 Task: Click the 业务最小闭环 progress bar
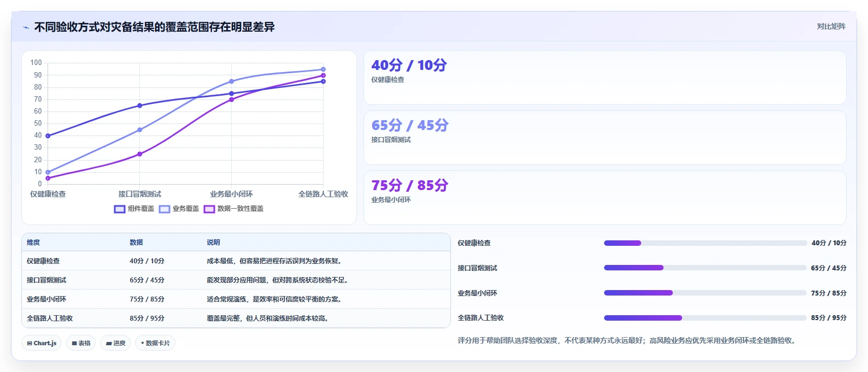coord(705,293)
